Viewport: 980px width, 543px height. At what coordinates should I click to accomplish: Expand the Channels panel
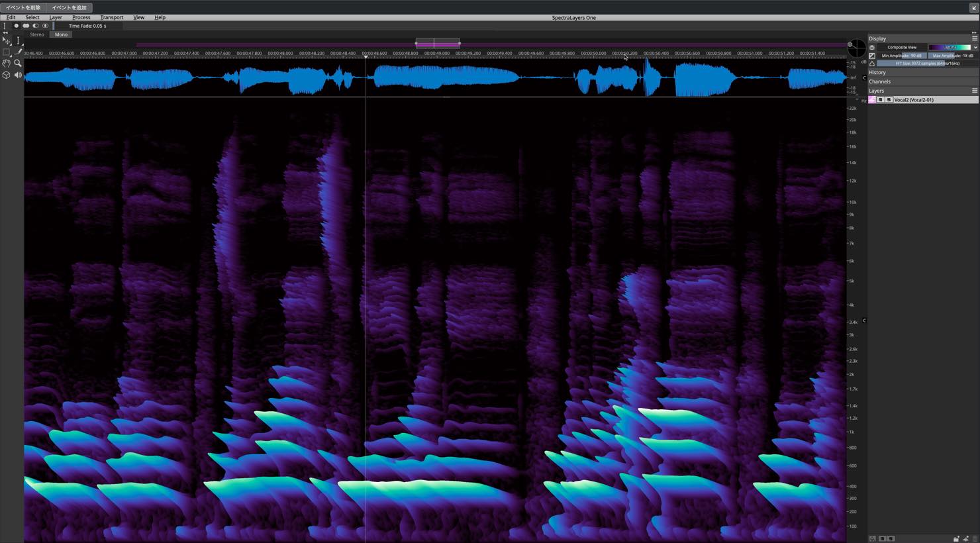[x=923, y=81]
